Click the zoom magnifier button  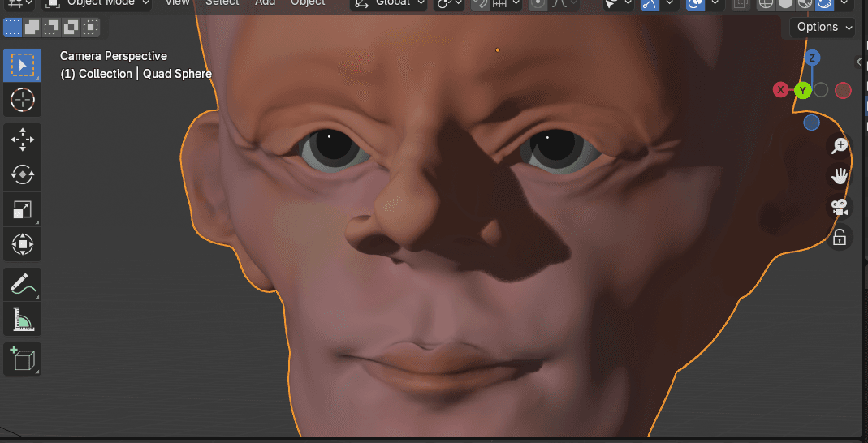pyautogui.click(x=839, y=146)
